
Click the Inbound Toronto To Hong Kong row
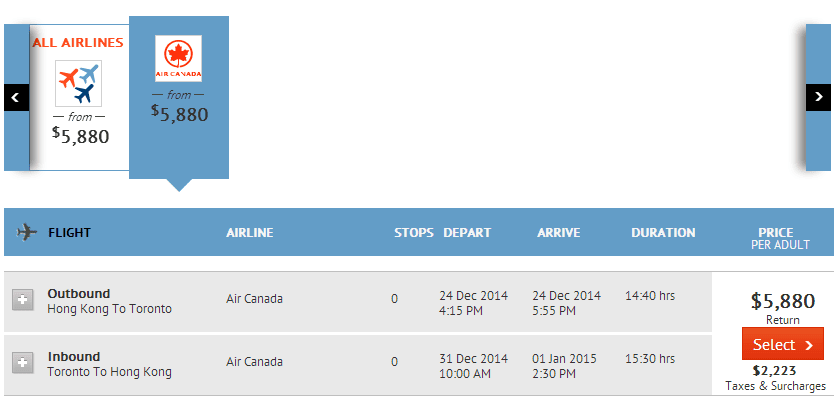click(109, 364)
